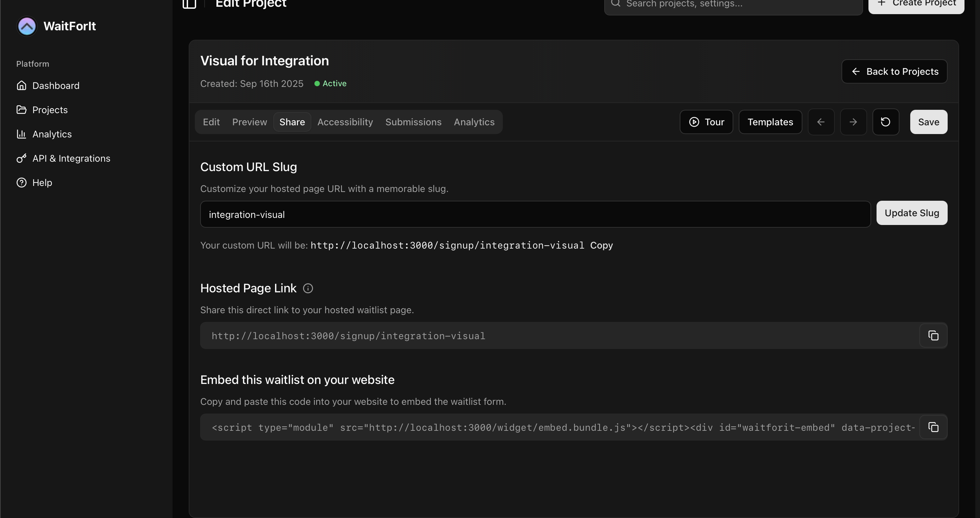Click the API & Integrations key icon
The width and height of the screenshot is (980, 518).
tap(22, 158)
